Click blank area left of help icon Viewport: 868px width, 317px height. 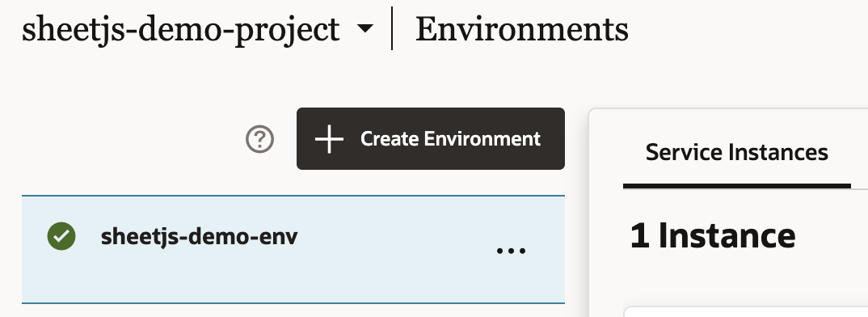point(133,138)
